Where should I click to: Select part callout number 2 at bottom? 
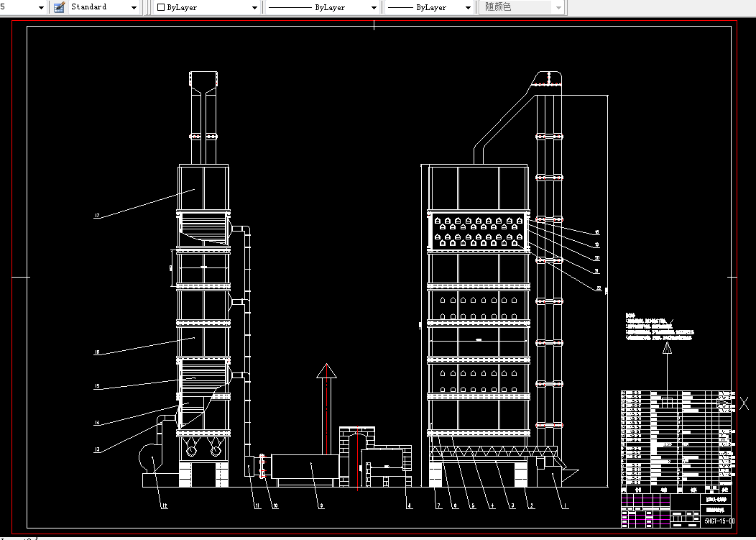531,505
